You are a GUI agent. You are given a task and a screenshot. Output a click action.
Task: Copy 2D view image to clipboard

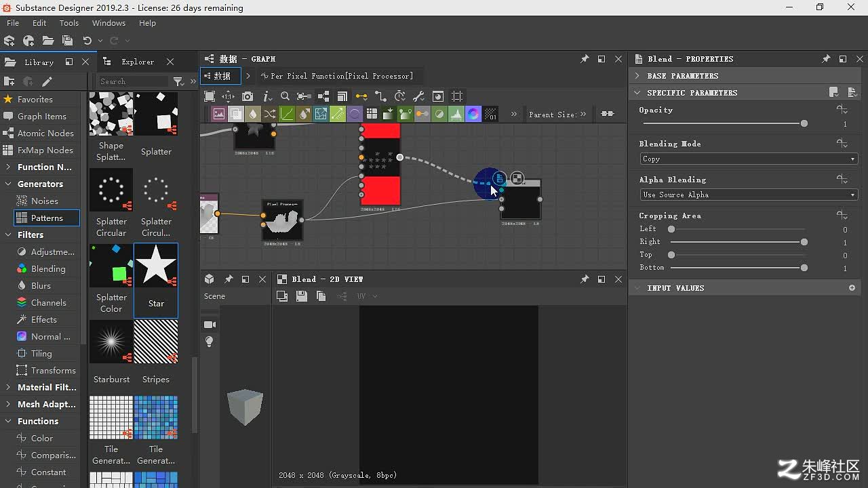click(321, 296)
